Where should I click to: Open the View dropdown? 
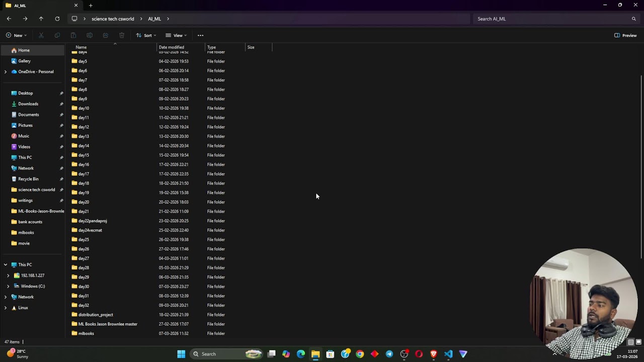click(x=176, y=35)
